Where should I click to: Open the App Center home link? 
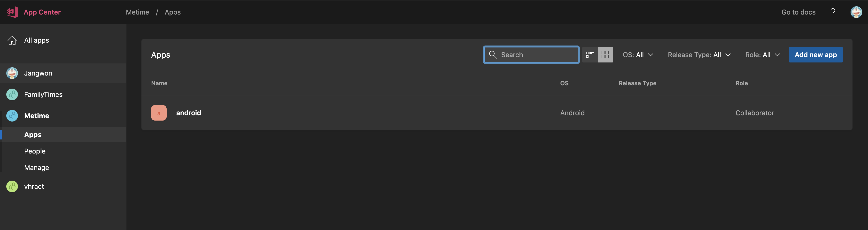[x=42, y=12]
